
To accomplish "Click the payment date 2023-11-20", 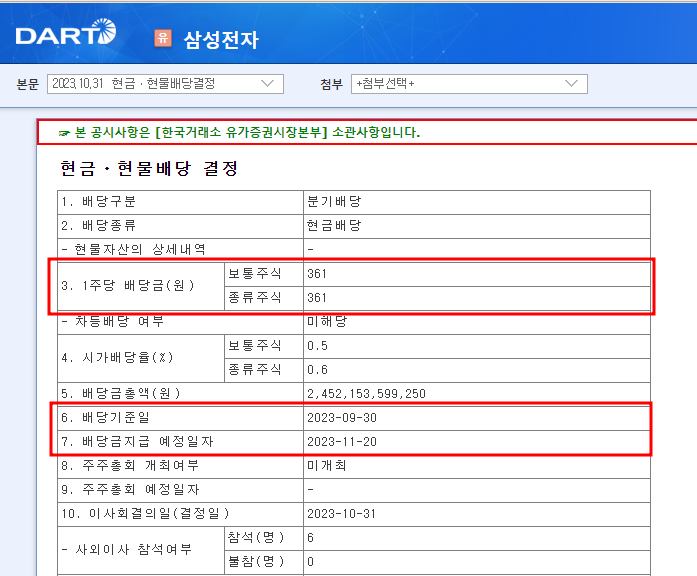I will pyautogui.click(x=342, y=442).
